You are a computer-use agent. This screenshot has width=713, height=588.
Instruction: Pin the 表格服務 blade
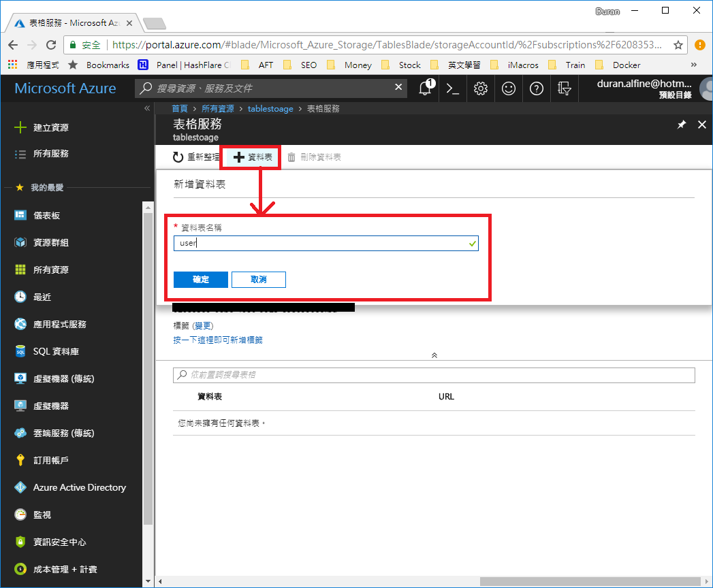[681, 125]
